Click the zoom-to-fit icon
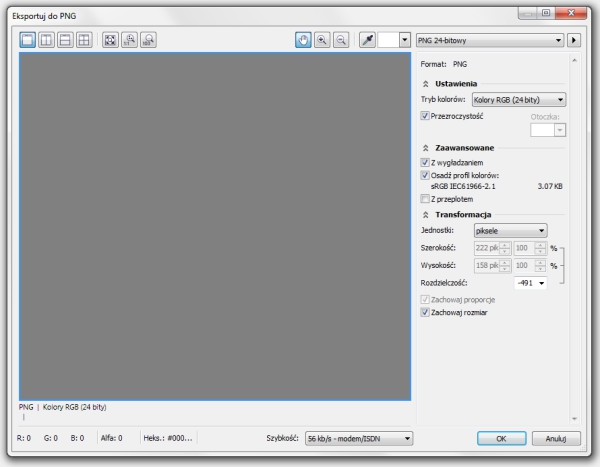Screen dimensions: 600x467 (110, 40)
